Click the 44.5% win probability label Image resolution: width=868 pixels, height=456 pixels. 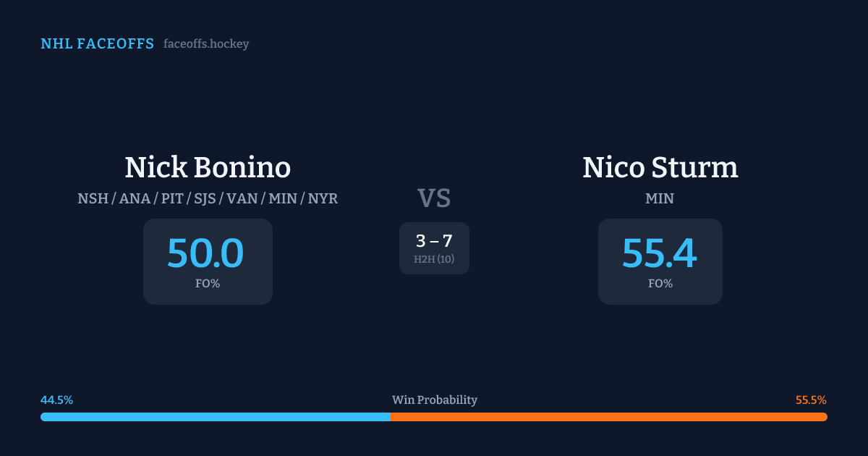coord(57,400)
